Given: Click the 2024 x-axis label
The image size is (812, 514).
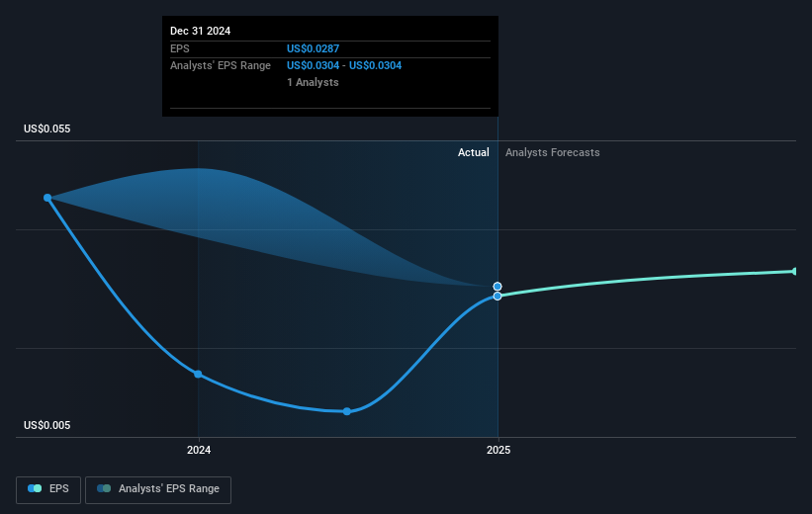Looking at the screenshot, I should pos(199,451).
